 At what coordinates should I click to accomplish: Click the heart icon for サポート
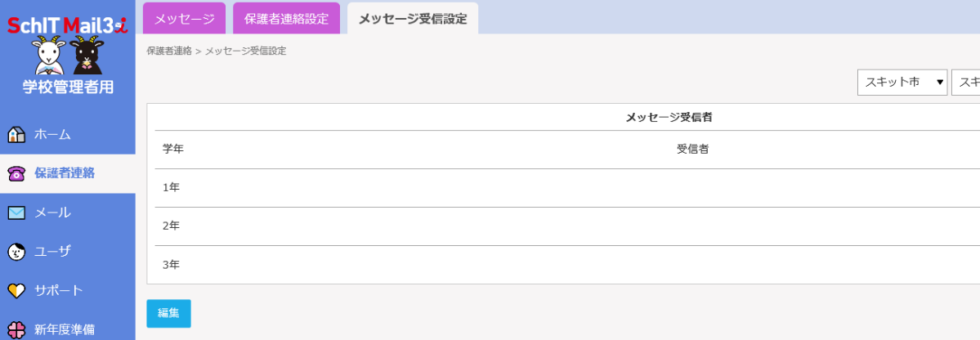(x=16, y=291)
